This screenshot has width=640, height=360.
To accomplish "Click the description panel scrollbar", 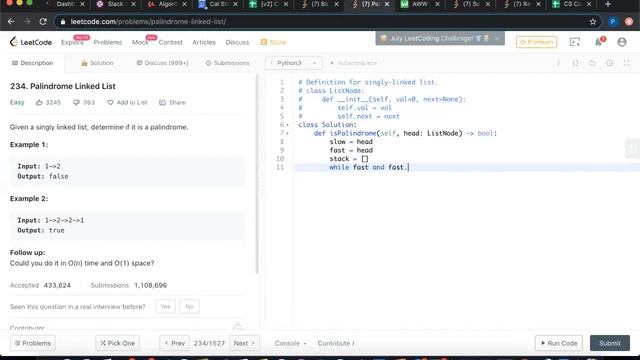I will coord(257,173).
